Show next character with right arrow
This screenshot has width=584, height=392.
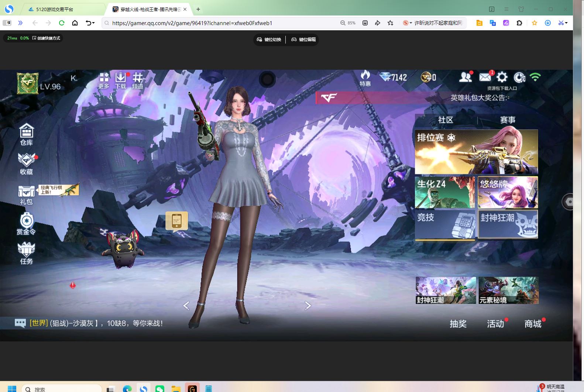(x=308, y=306)
